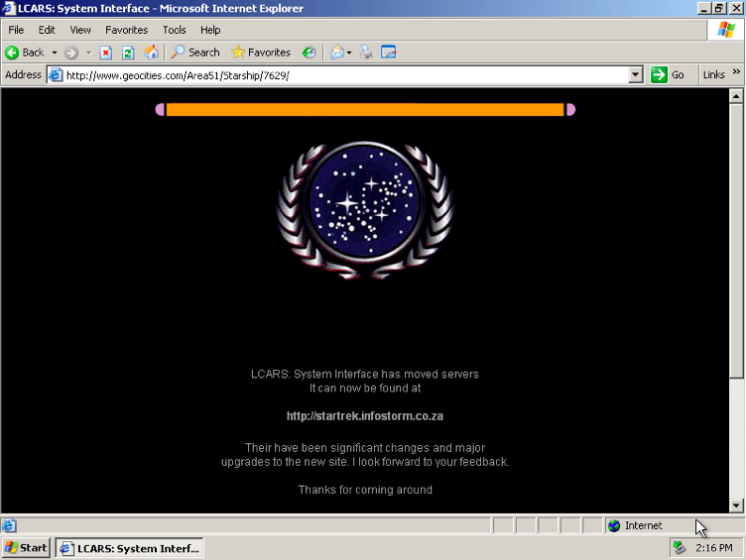Image resolution: width=746 pixels, height=560 pixels.
Task: Expand the Mail dropdown arrow
Action: point(349,53)
